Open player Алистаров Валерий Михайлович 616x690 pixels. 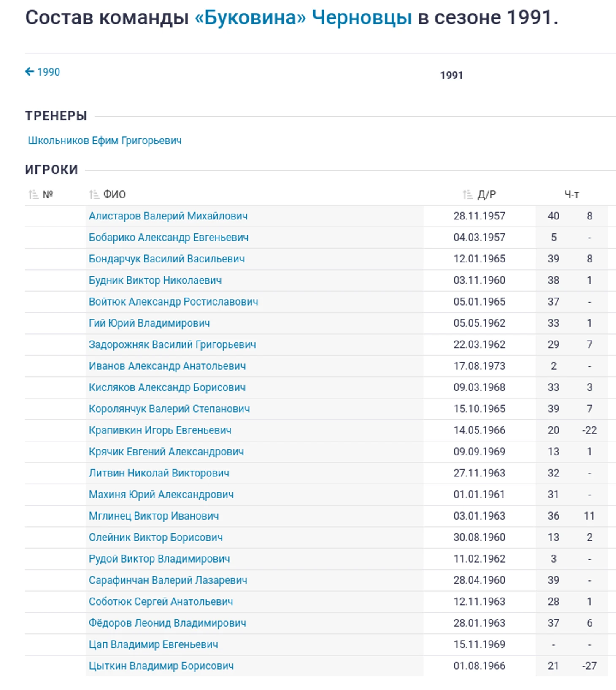[x=168, y=216]
